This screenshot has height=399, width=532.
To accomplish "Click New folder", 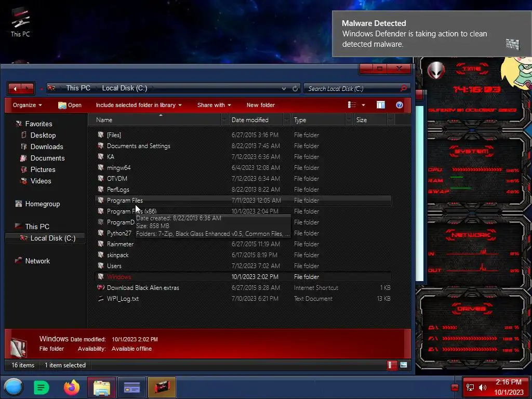I will (261, 105).
